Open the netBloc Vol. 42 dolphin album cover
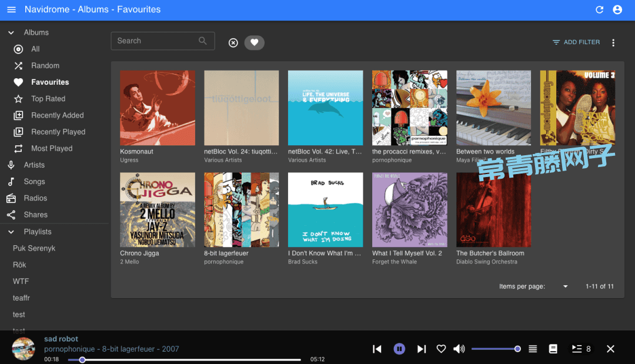This screenshot has height=364, width=635. pyautogui.click(x=326, y=108)
